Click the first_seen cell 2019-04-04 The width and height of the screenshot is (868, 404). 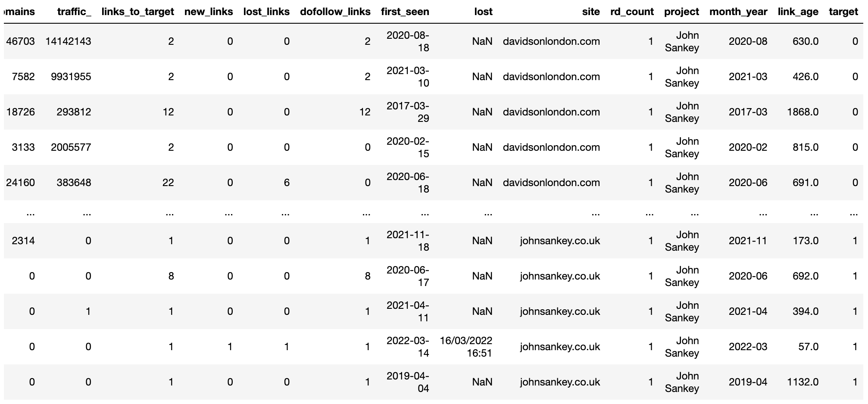tap(408, 382)
